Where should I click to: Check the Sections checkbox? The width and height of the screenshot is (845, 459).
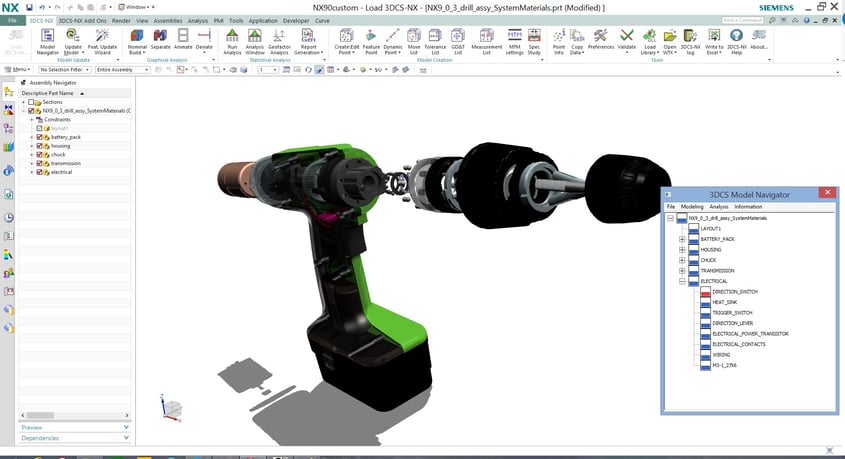(x=31, y=102)
